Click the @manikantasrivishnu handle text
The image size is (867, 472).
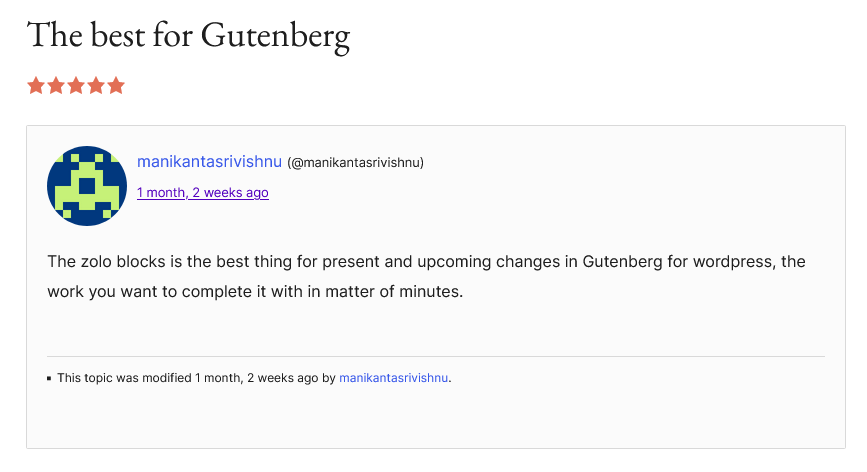[x=356, y=162]
